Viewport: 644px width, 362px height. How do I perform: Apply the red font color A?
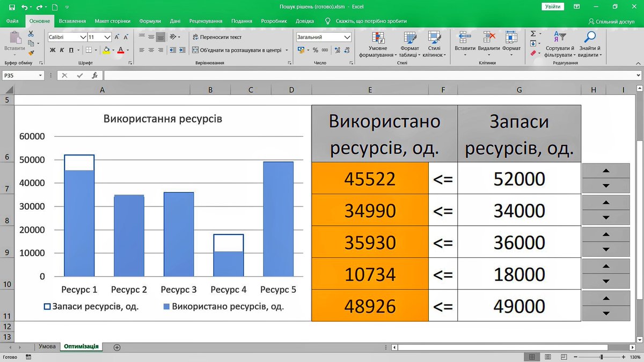(x=121, y=50)
